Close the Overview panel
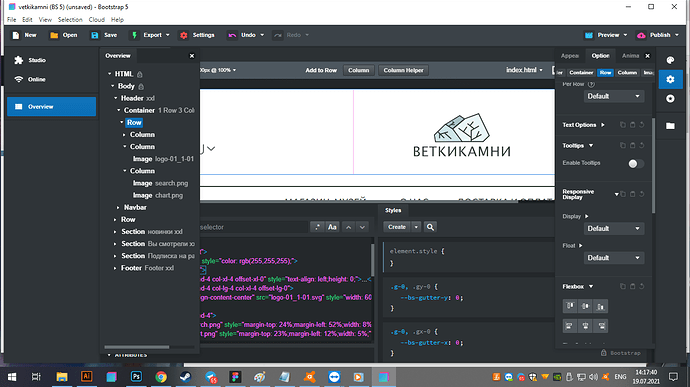The image size is (690, 387). (x=191, y=56)
